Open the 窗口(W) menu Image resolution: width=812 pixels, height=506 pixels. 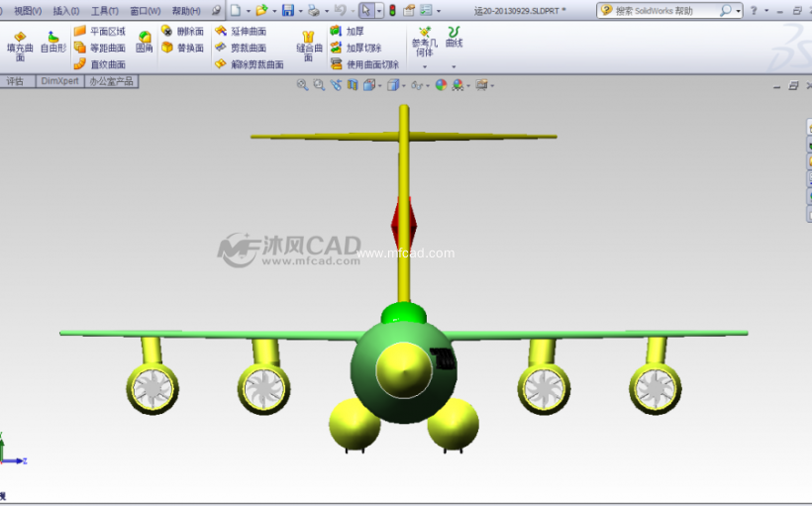point(145,10)
